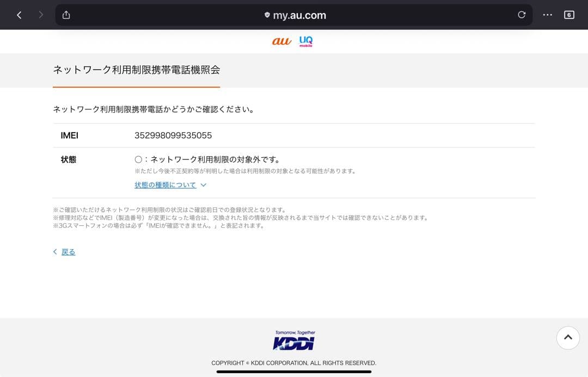Expand the 状態の種類について section
This screenshot has width=588, height=377.
[166, 185]
